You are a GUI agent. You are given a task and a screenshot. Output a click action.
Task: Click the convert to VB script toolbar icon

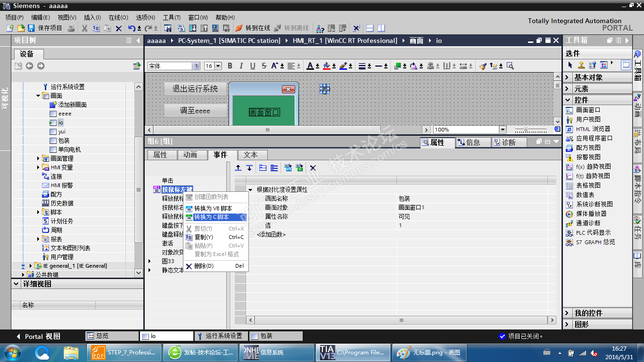[288, 168]
